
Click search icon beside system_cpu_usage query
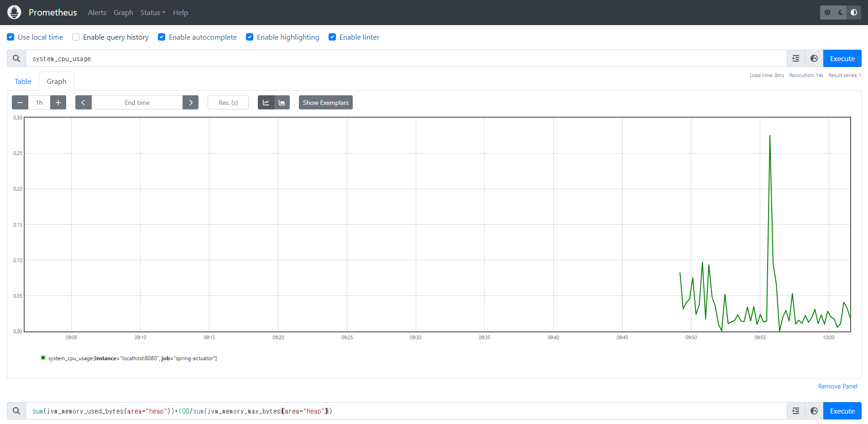click(16, 58)
